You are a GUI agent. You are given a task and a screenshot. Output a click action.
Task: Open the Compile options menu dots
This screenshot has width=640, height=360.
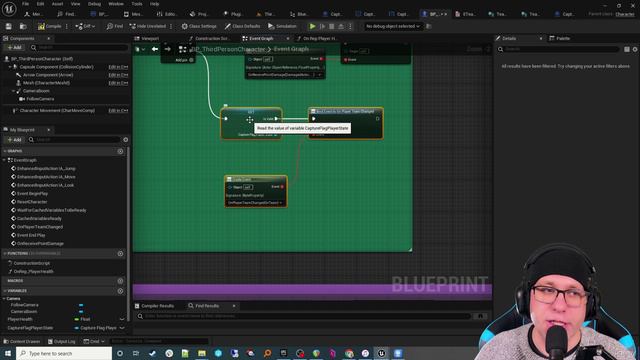coord(67,26)
